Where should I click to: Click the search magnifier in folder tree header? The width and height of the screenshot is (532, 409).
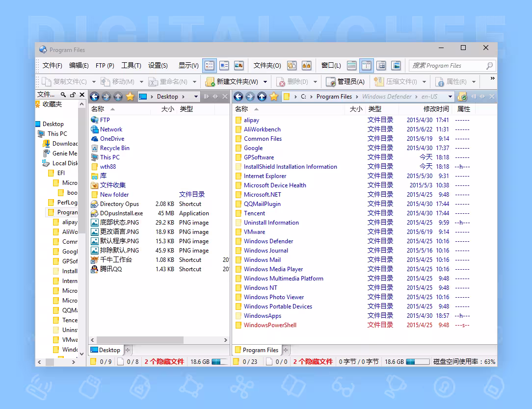pos(63,95)
